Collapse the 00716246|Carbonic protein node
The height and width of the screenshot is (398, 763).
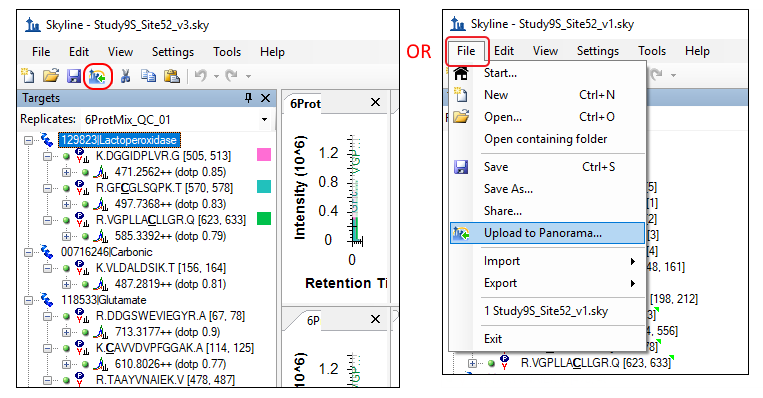(x=29, y=253)
